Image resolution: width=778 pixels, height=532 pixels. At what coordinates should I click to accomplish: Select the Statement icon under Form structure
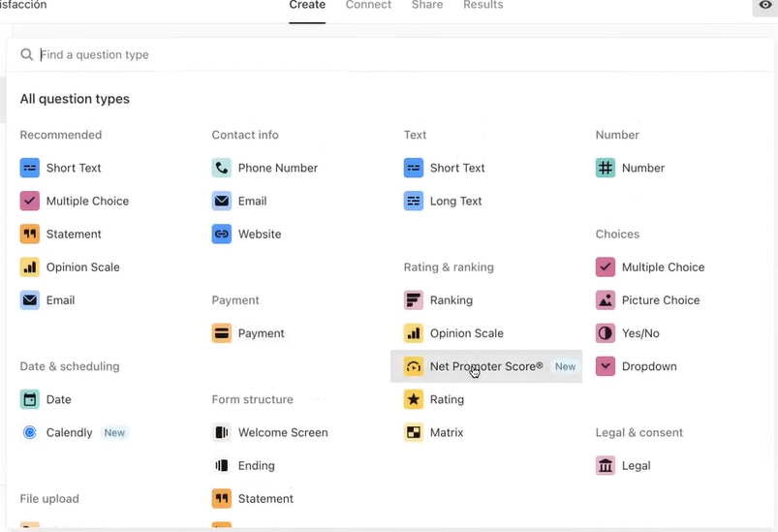click(x=222, y=499)
